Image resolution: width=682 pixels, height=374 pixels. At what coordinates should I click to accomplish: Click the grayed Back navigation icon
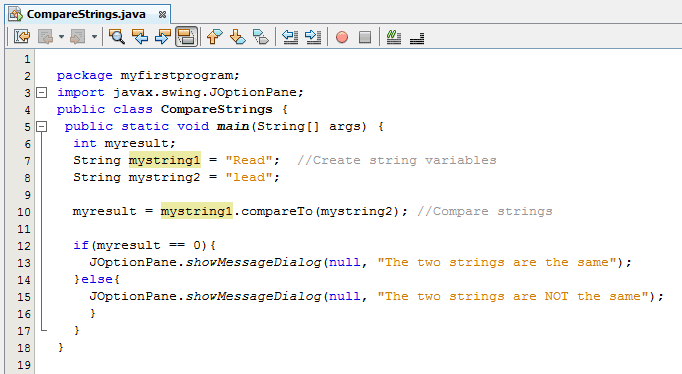pos(45,37)
